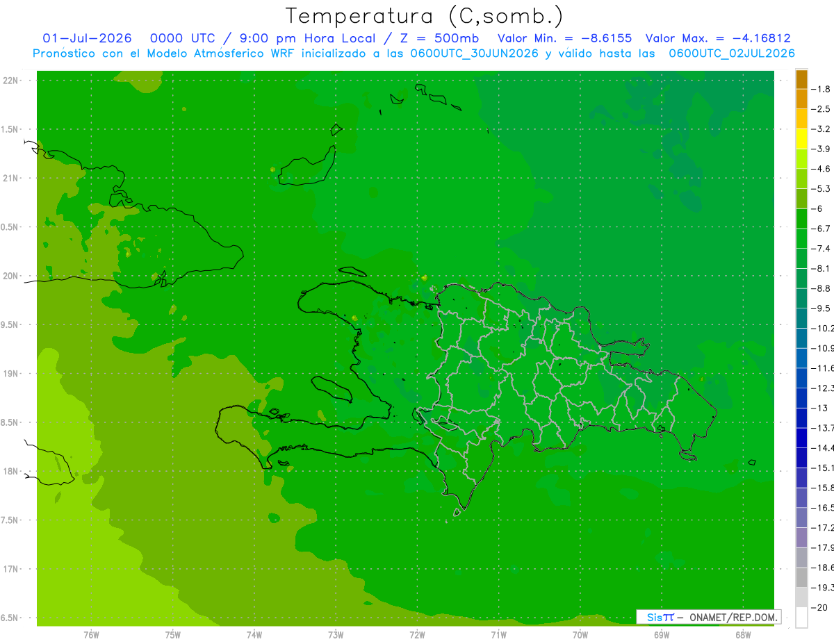Click the -4.6 colorbar scale value
The width and height of the screenshot is (834, 644).
click(822, 169)
